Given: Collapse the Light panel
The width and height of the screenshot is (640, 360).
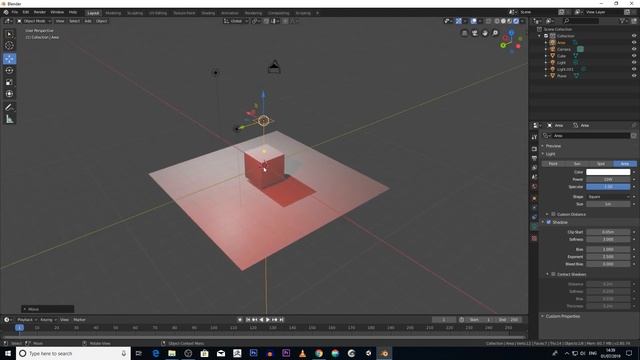Looking at the screenshot, I should coord(550,154).
